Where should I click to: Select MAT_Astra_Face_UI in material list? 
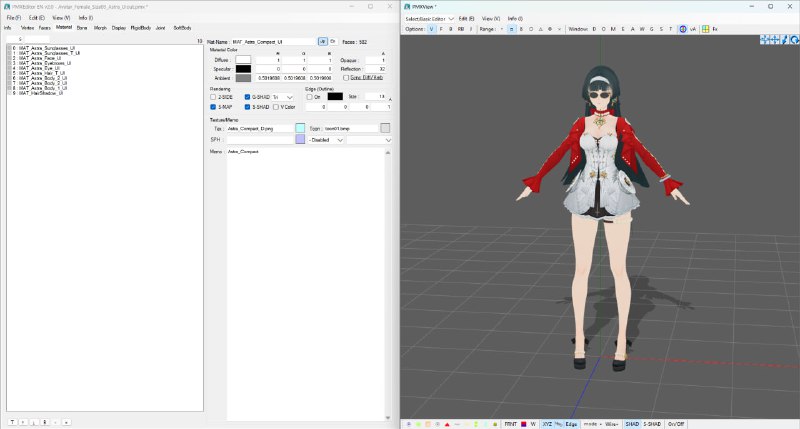pyautogui.click(x=36, y=58)
